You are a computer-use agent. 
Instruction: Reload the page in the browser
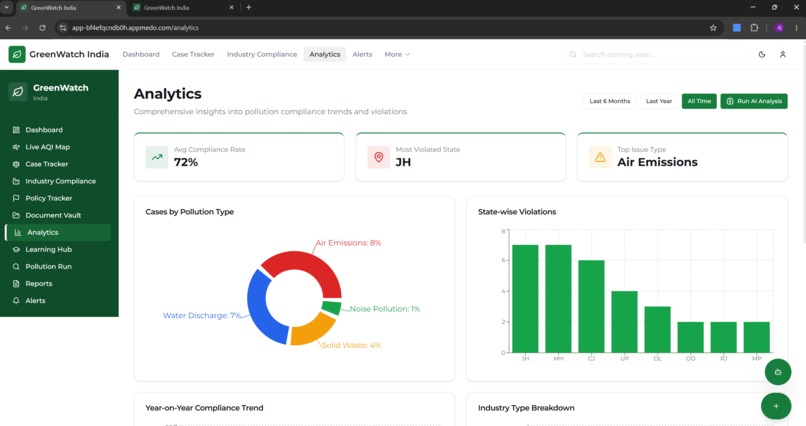[42, 28]
